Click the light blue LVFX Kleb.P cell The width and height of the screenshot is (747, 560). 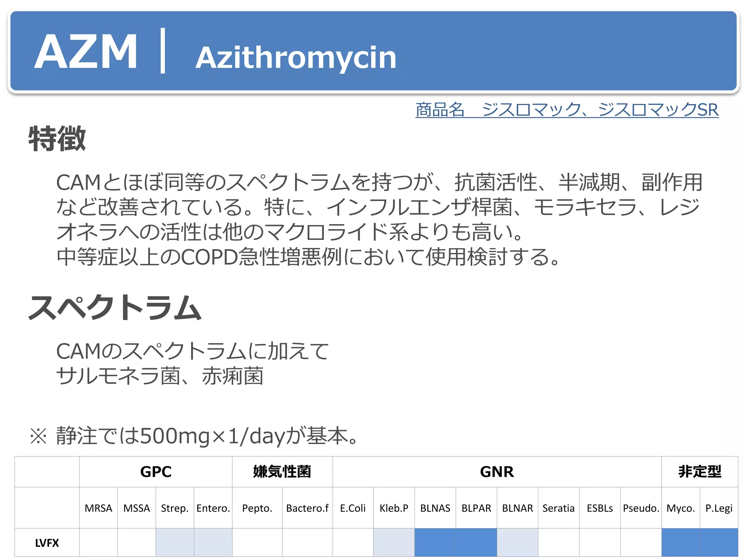pyautogui.click(x=394, y=542)
